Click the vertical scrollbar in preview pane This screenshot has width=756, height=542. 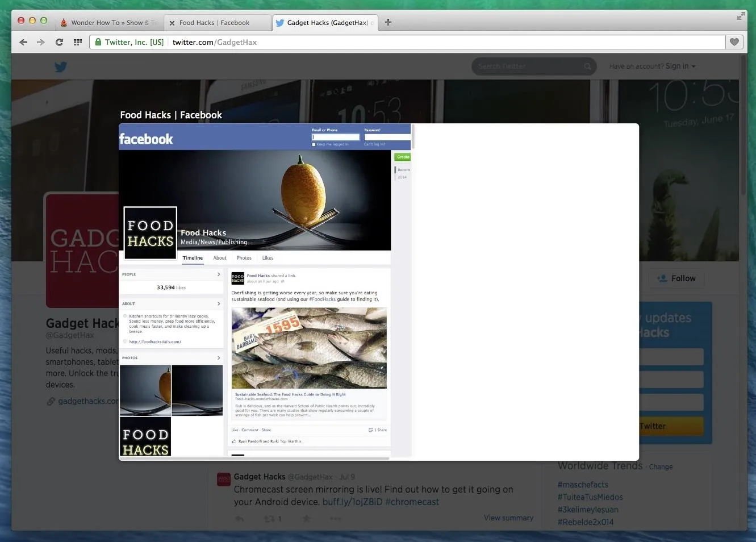(x=413, y=136)
